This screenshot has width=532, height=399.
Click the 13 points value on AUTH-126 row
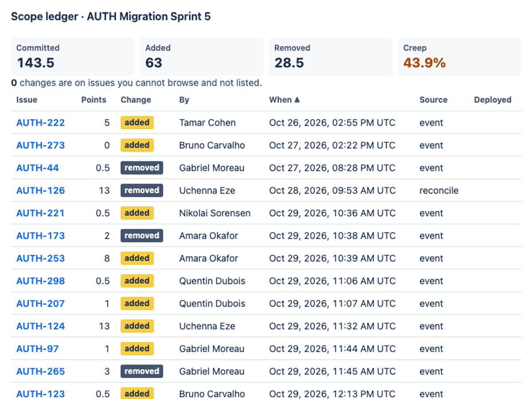click(x=104, y=191)
